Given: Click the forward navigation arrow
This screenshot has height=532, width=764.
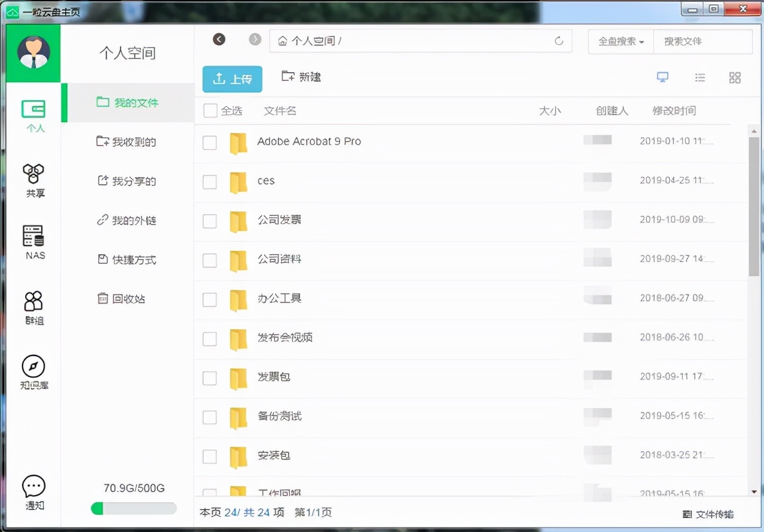Looking at the screenshot, I should pos(255,39).
